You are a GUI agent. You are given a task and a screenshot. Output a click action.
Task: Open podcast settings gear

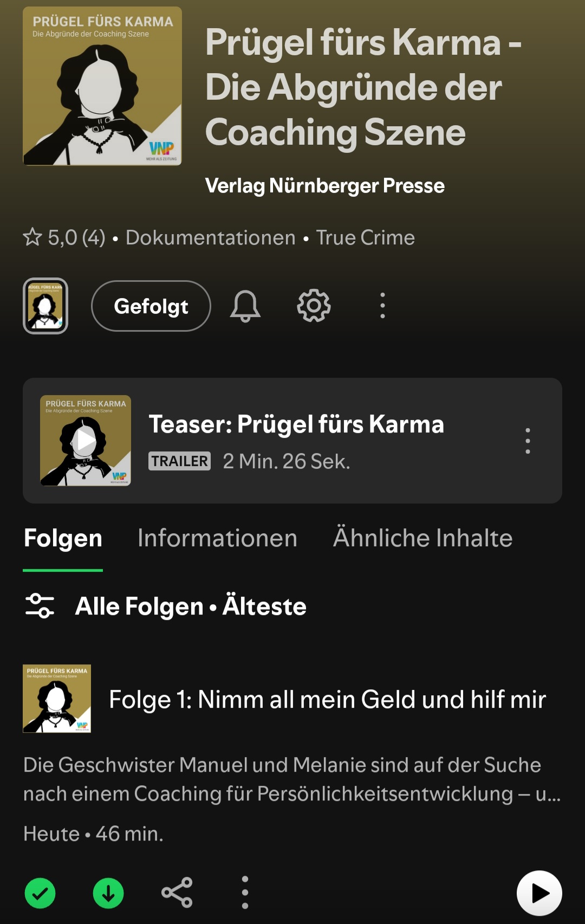coord(314,306)
